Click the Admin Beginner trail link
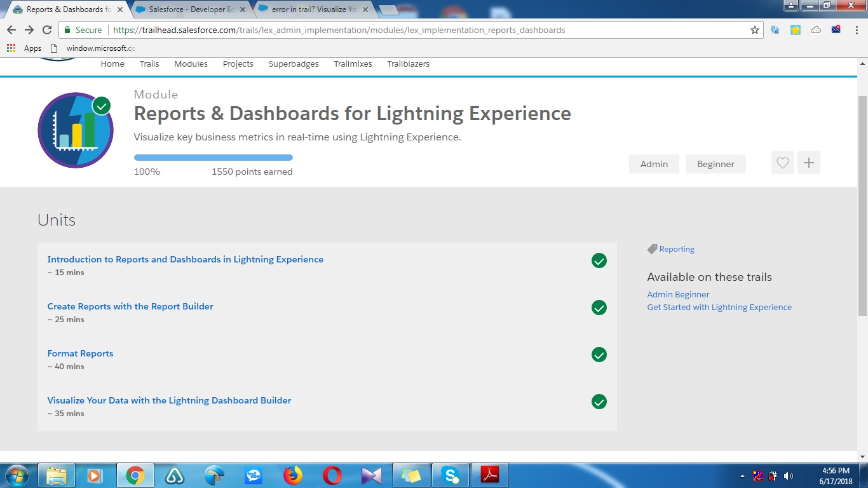 (678, 294)
